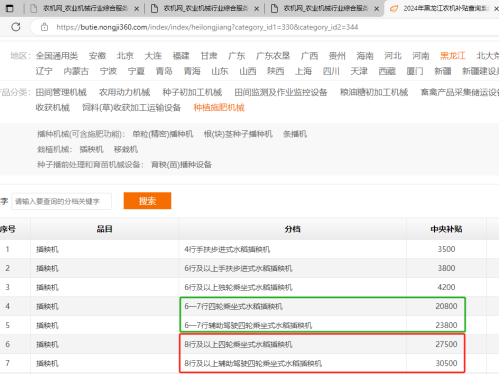
Task: Select region 福建
Action: pos(181,56)
